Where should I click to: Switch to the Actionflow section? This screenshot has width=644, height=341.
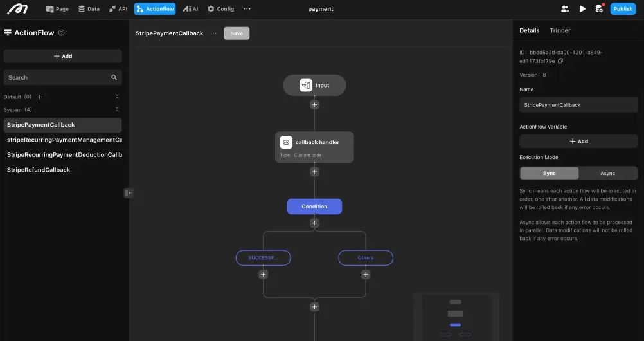155,8
